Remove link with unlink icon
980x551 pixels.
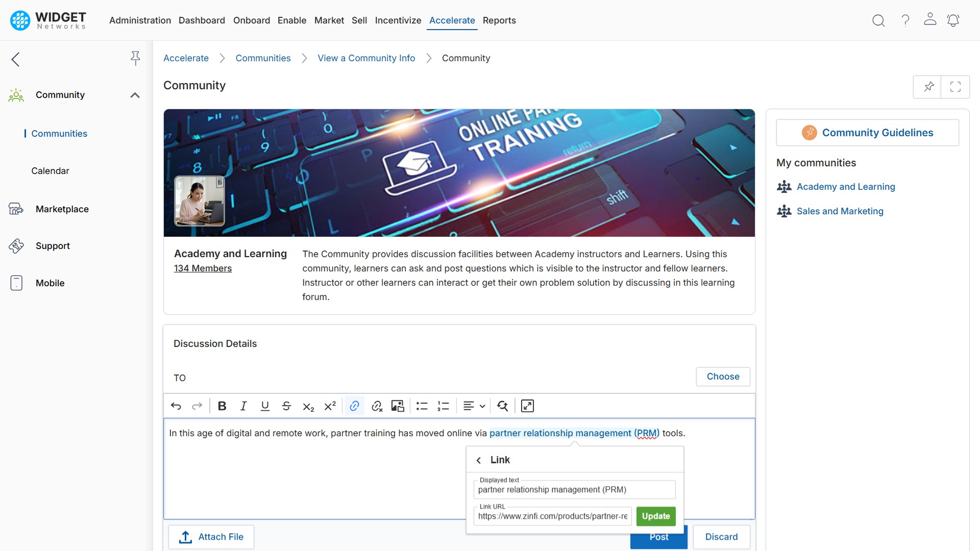pyautogui.click(x=377, y=406)
